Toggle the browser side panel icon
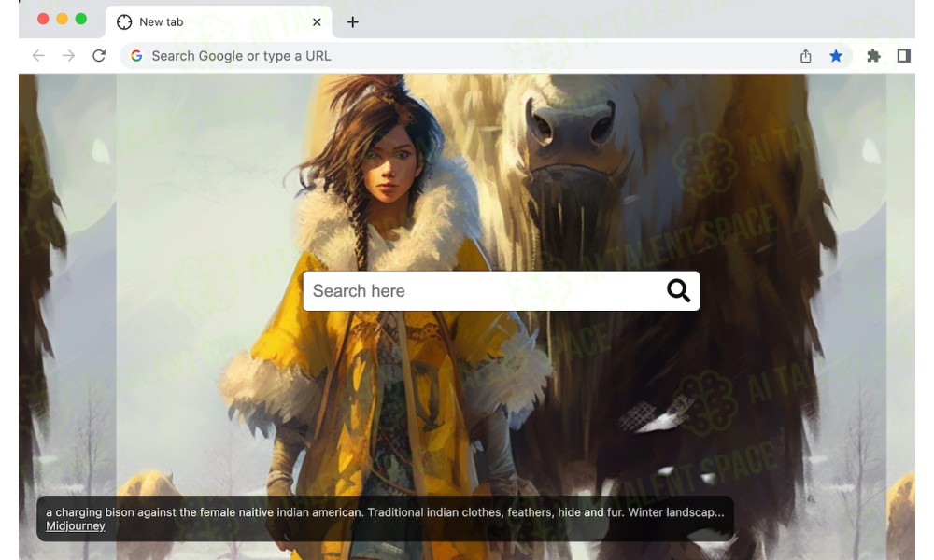This screenshot has width=934, height=560. [x=903, y=56]
